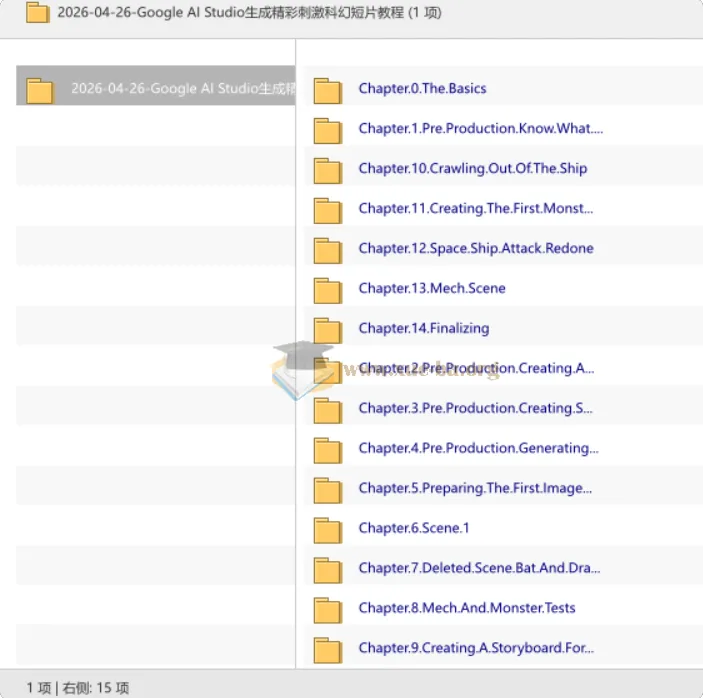The width and height of the screenshot is (703, 698).
Task: Select the folder icon beside Chapter.6.Scene.1
Action: click(x=328, y=530)
